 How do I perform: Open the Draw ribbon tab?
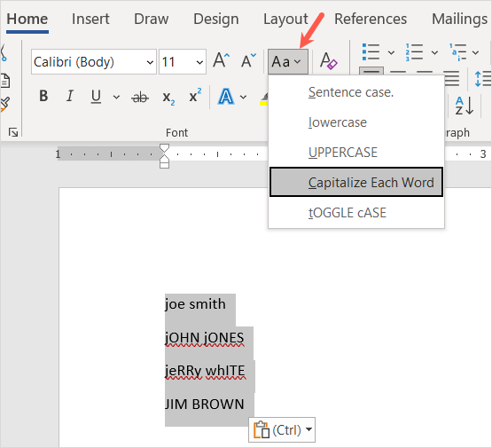[x=152, y=20]
